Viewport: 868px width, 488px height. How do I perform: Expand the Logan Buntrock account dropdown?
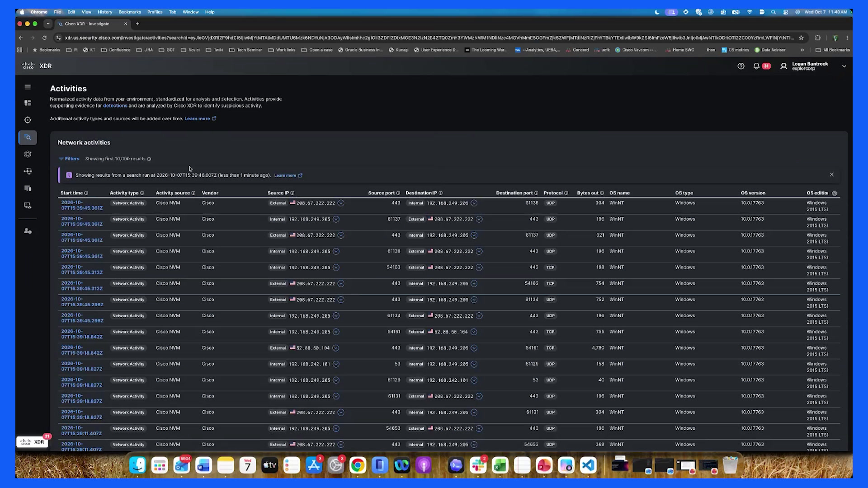844,66
